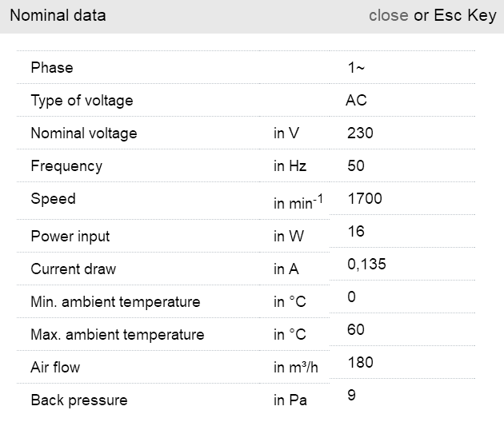The width and height of the screenshot is (504, 434).
Task: Click the Nominal voltage value 230
Action: [360, 133]
